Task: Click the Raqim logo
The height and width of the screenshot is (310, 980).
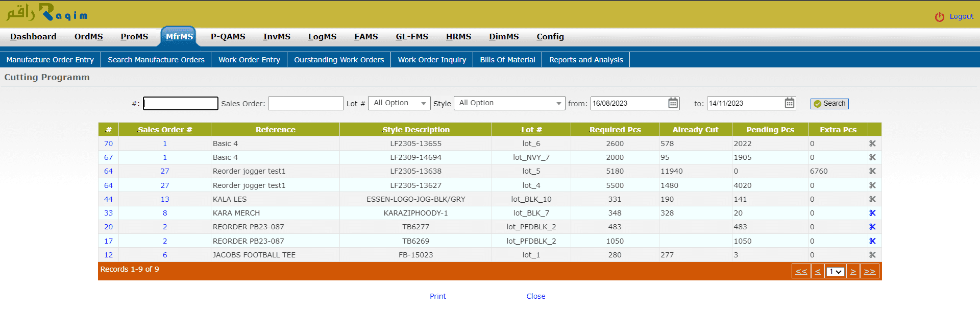Action: (47, 13)
